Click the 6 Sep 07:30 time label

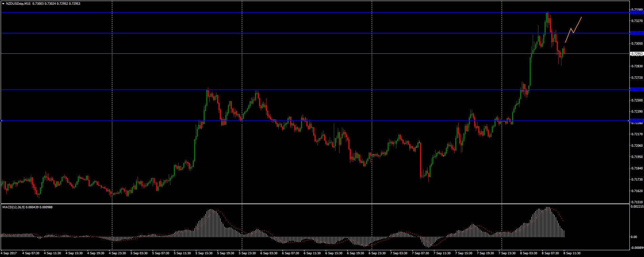291,253
